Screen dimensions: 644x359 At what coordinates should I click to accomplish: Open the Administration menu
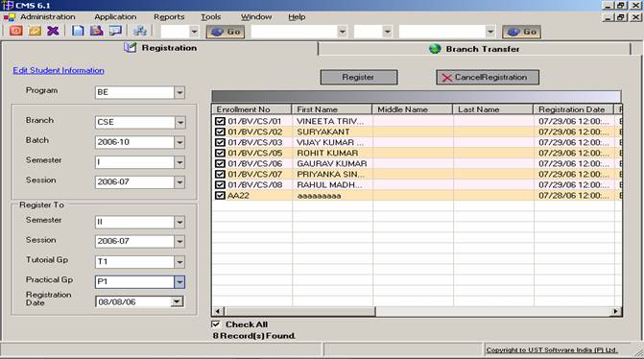click(48, 17)
